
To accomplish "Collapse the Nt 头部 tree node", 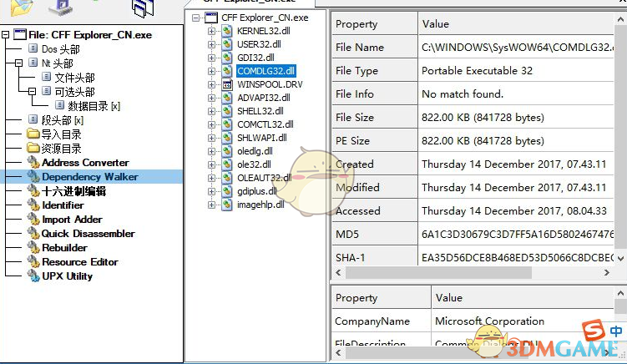I will coord(18,63).
